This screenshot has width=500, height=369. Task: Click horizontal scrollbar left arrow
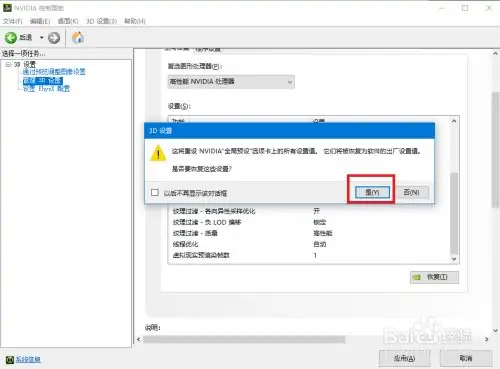click(139, 339)
